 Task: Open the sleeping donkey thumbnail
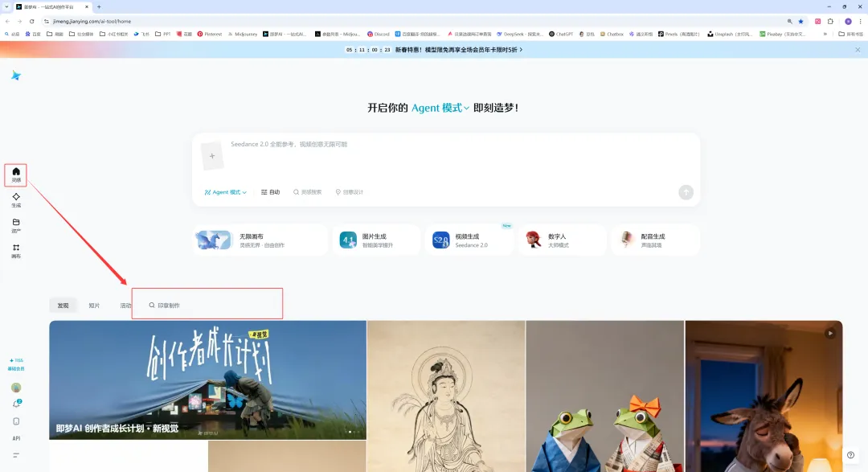pyautogui.click(x=764, y=396)
